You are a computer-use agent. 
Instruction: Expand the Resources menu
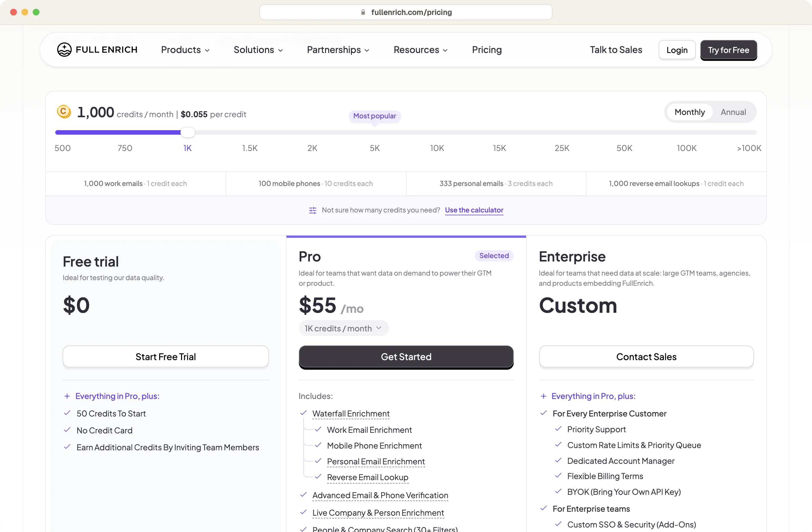421,50
